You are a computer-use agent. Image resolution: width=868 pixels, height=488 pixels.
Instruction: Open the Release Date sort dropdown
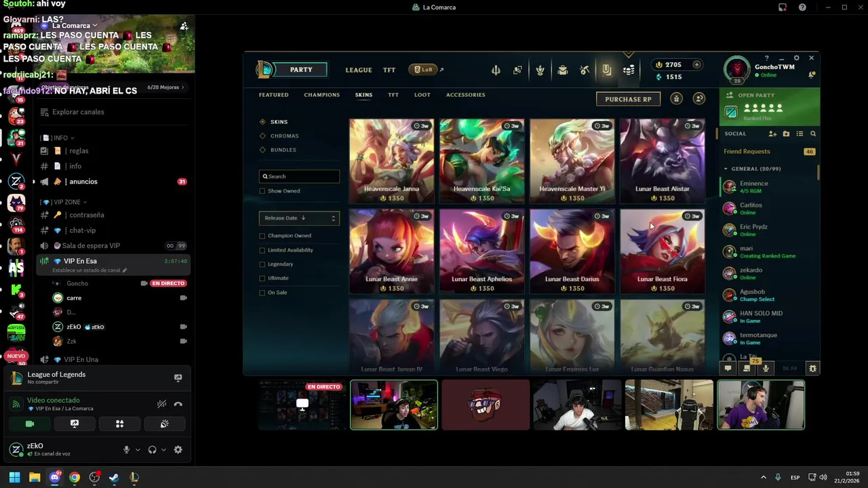[299, 218]
